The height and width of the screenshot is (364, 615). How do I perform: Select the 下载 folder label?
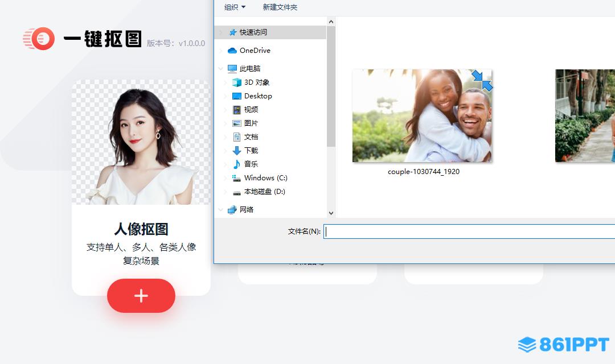click(251, 151)
